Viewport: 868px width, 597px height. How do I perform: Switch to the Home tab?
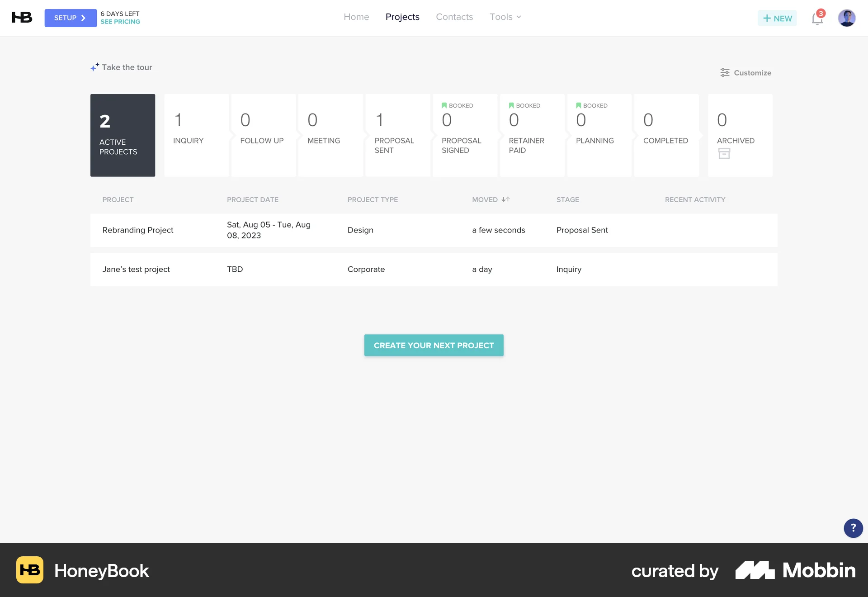pos(356,17)
